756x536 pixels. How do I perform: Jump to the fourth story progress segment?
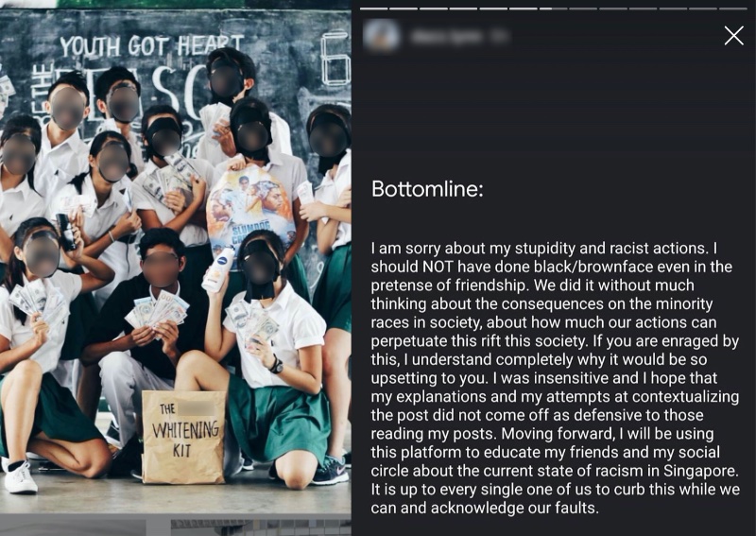tap(463, 9)
